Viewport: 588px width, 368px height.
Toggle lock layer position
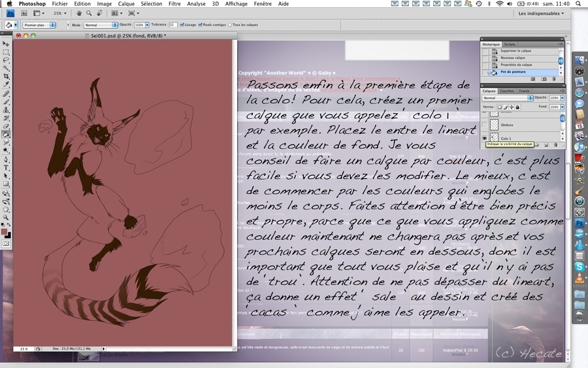point(512,107)
